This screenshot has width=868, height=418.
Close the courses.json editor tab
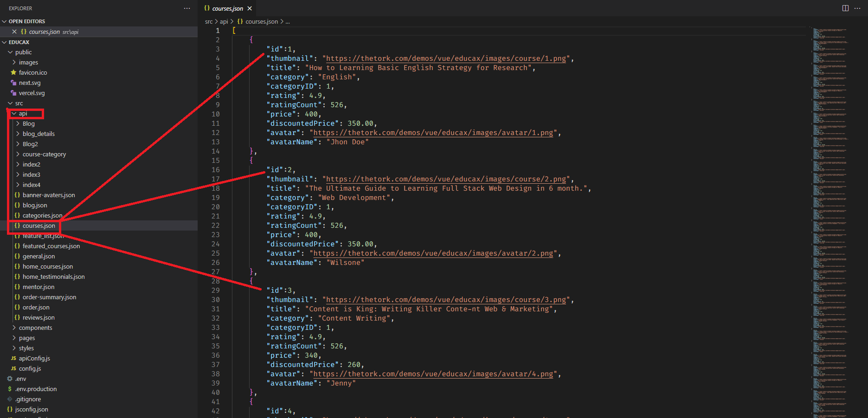pos(250,8)
